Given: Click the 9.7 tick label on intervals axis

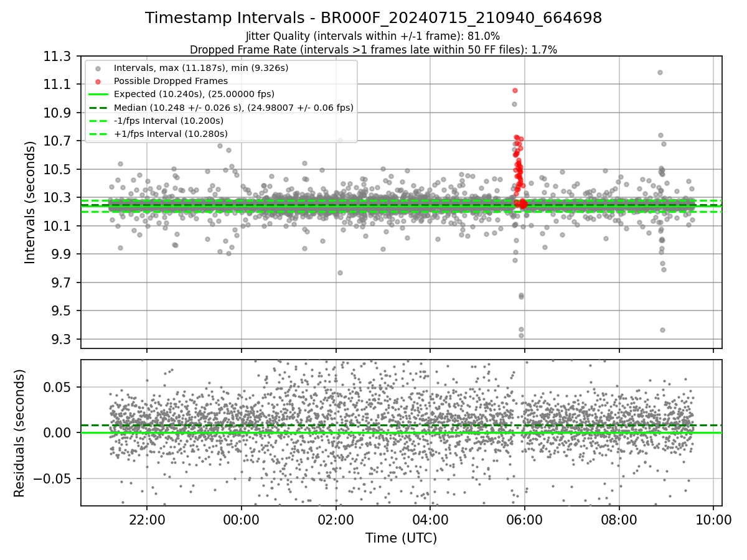Looking at the screenshot, I should tap(61, 282).
